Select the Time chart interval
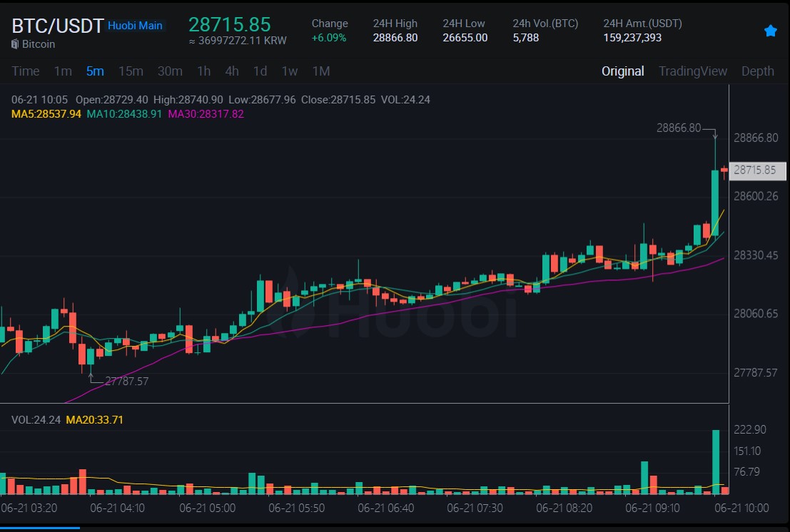 tap(25, 71)
